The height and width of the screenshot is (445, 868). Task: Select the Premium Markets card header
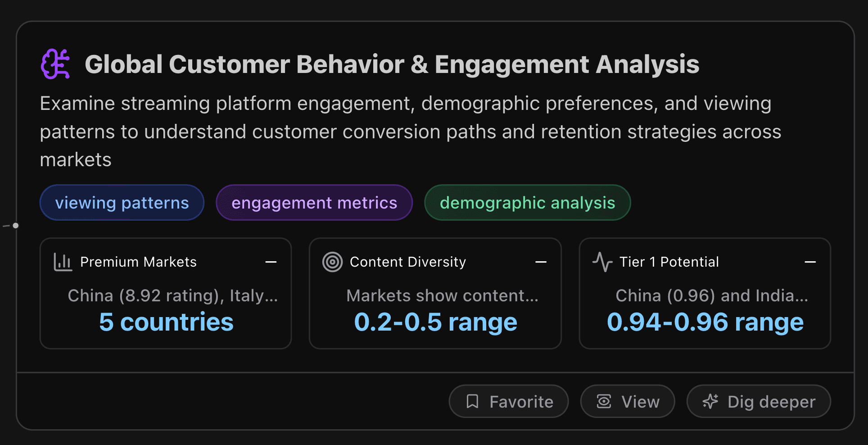coord(138,262)
